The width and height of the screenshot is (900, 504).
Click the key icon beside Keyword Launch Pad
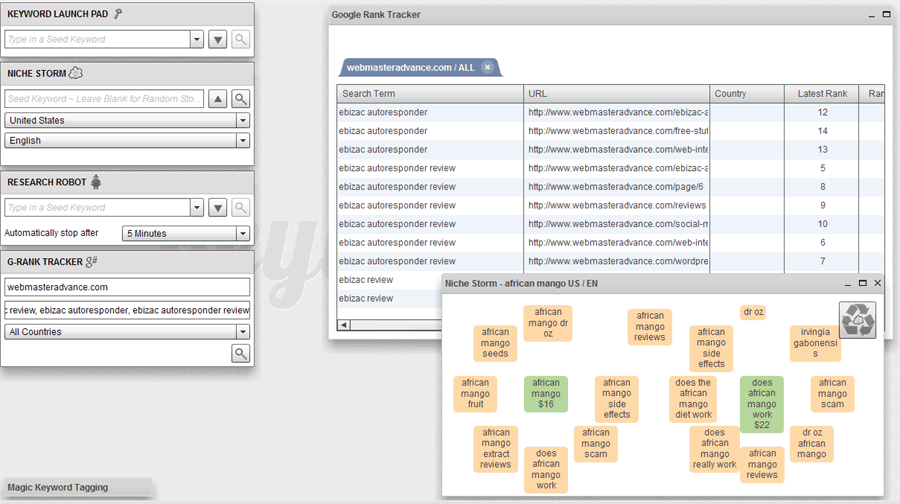[x=118, y=14]
